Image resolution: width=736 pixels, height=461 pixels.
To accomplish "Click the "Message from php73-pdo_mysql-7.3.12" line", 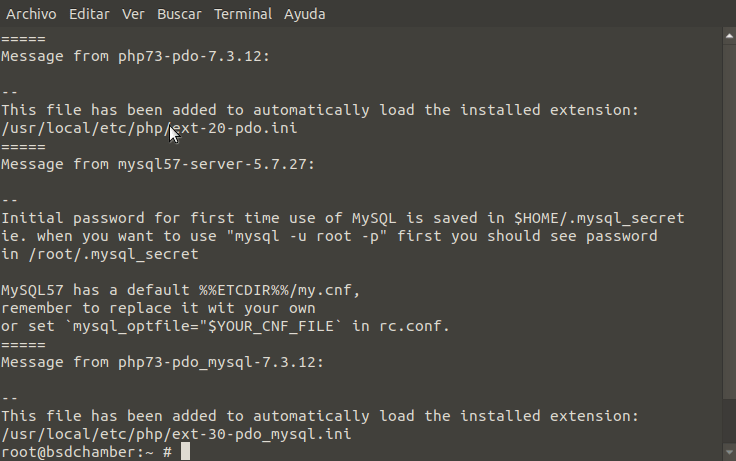I will click(162, 362).
